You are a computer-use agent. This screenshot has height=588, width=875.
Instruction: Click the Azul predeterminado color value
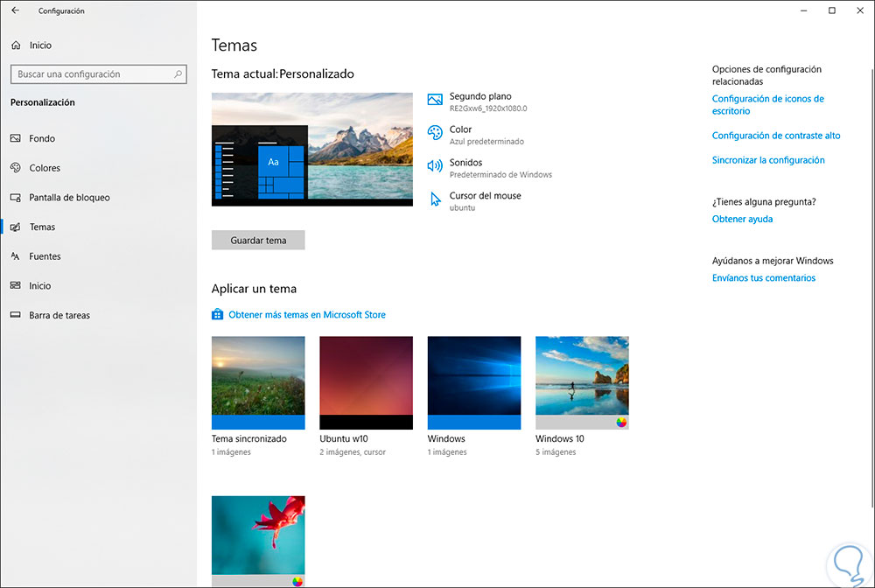coord(486,142)
